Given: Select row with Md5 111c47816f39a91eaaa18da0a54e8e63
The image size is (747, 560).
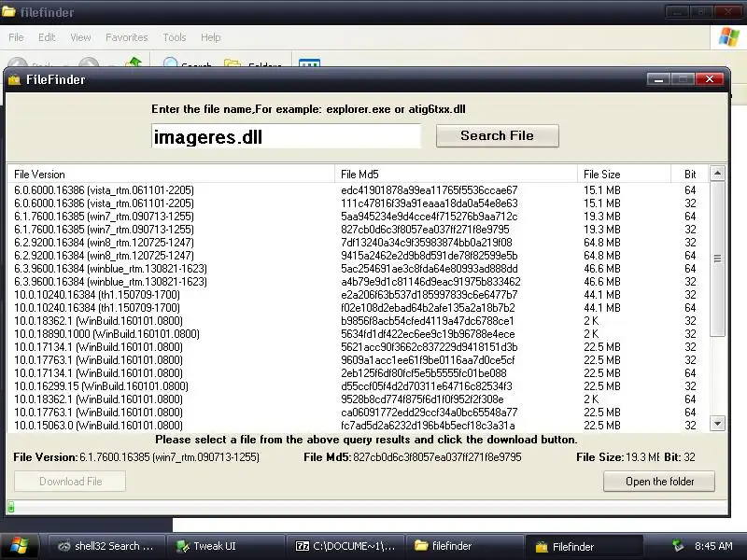Looking at the screenshot, I should tap(358, 203).
